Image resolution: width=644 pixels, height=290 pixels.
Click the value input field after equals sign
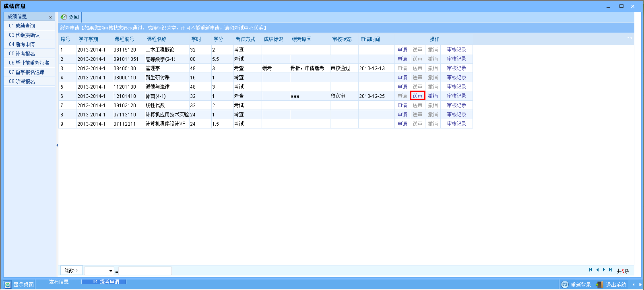click(145, 271)
